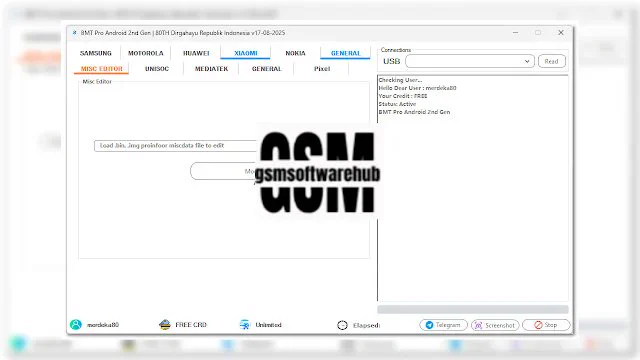The image size is (640, 360).
Task: Click the 'Hello Dear User : merdeka80' line
Action: pos(418,88)
